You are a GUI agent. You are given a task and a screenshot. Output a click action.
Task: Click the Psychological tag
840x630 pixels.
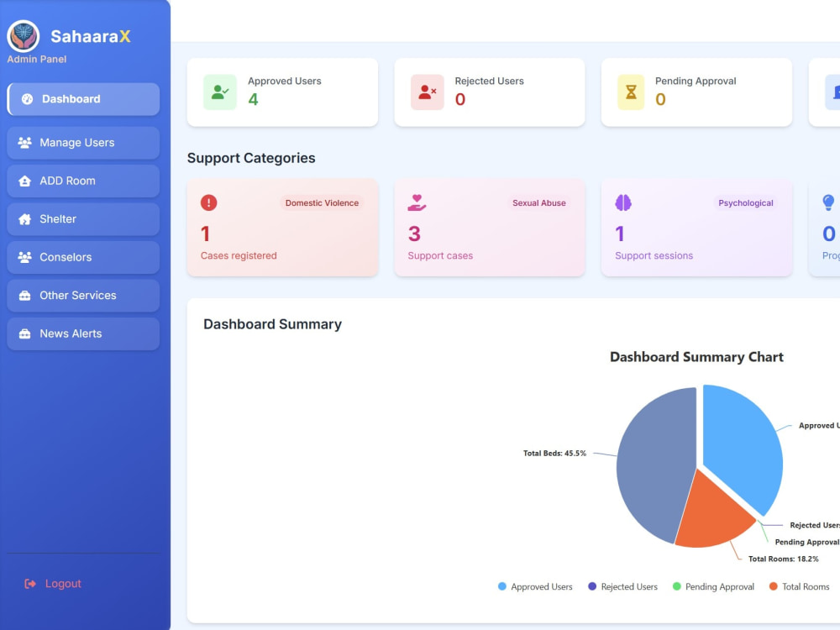point(746,203)
